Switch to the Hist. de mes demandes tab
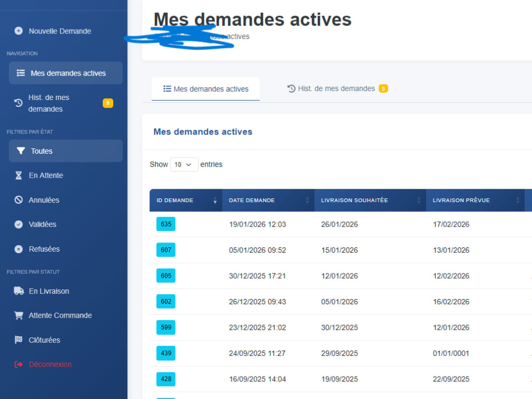 pyautogui.click(x=337, y=88)
